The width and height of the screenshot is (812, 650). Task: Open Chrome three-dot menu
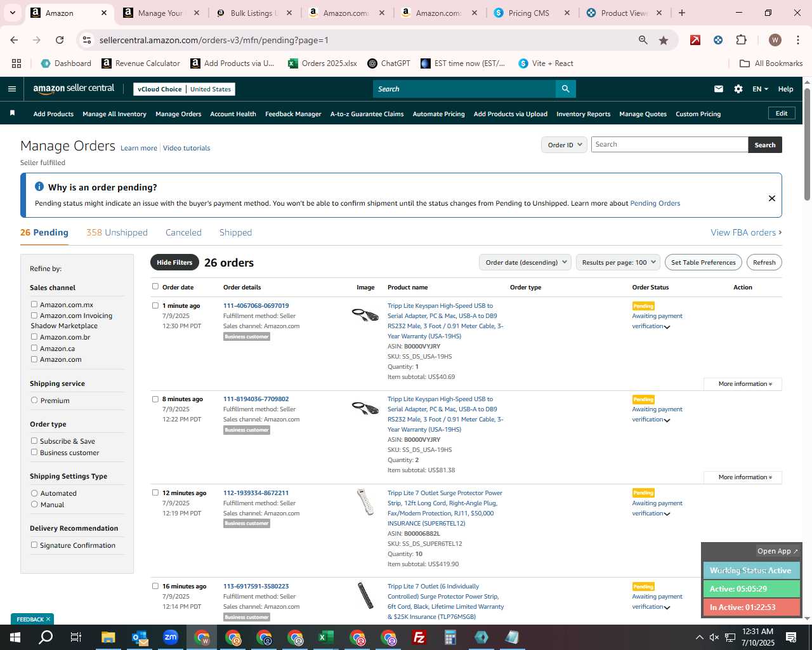tap(797, 40)
